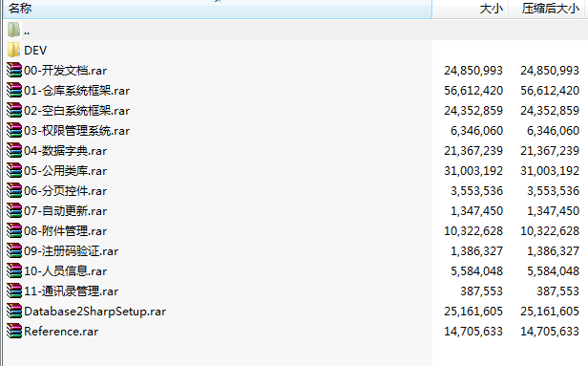Click the RAR icon for 08-附件管理.rar
Image resolution: width=588 pixels, height=366 pixels.
pos(14,231)
